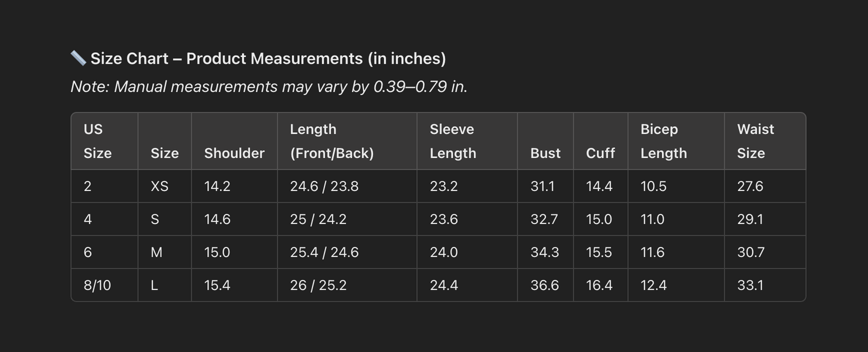The height and width of the screenshot is (352, 868).
Task: Click the M size cell
Action: point(156,252)
